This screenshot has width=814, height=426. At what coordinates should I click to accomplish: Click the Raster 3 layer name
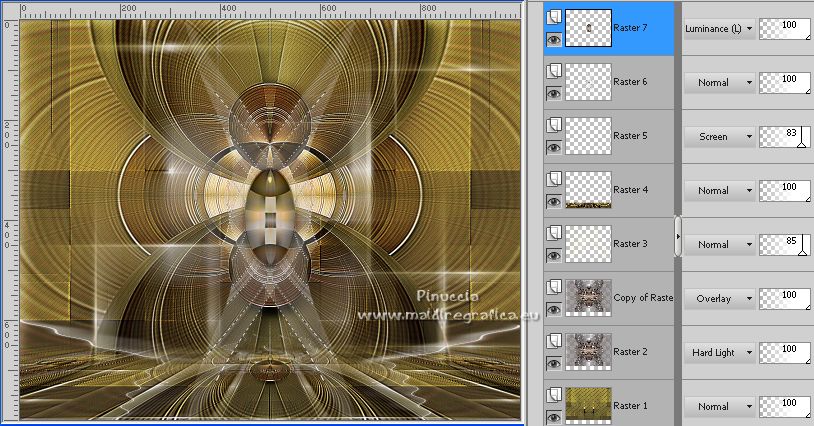point(630,244)
